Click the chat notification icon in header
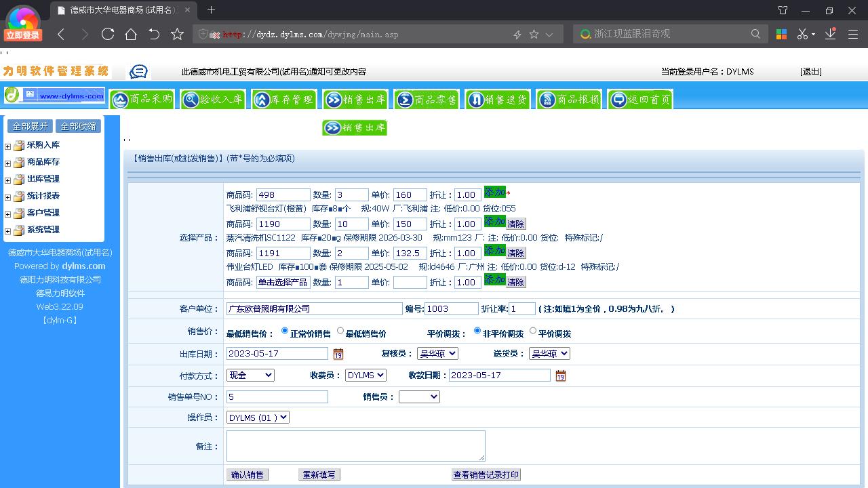868x488 pixels. tap(138, 72)
